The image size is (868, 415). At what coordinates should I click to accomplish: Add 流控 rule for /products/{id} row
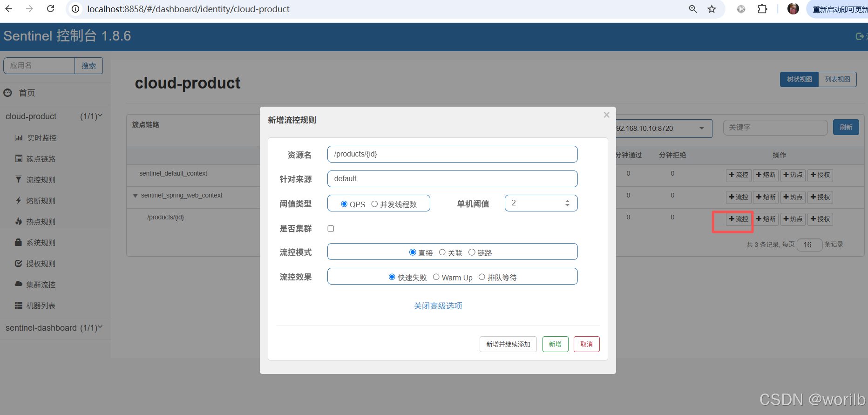[x=739, y=219]
